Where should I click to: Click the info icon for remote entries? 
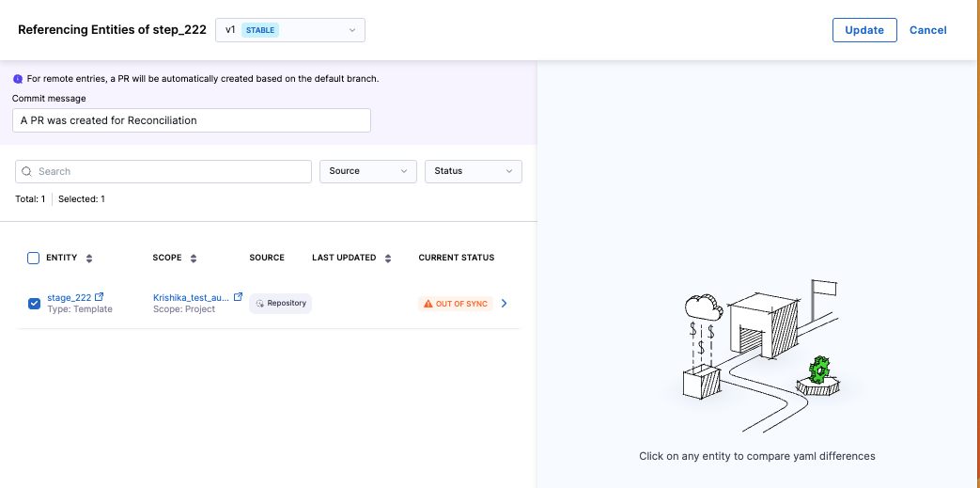pos(18,79)
